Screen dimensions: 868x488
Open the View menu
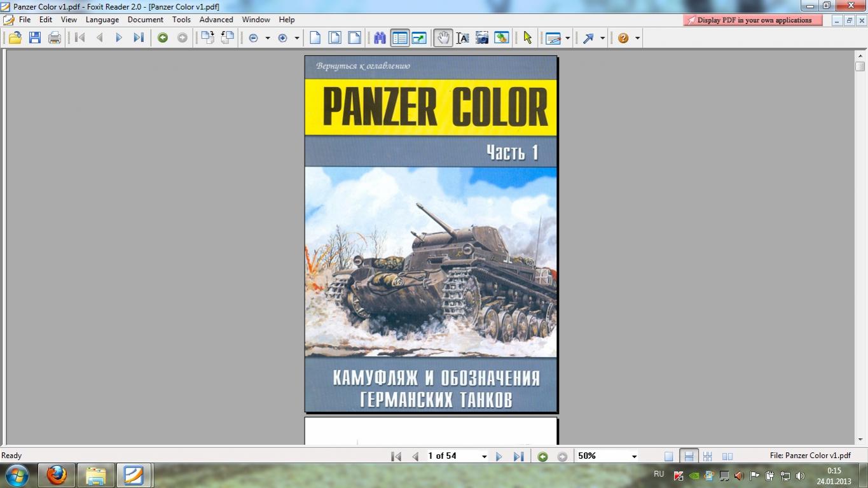69,20
